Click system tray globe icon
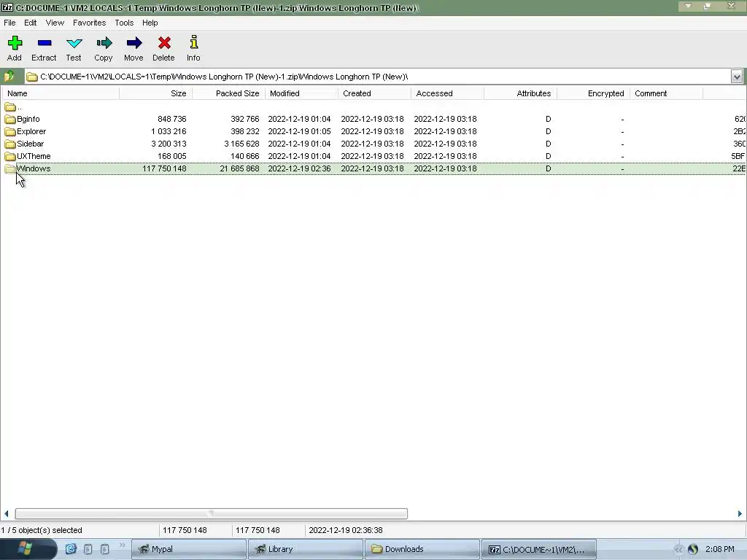The image size is (747, 560). [693, 550]
